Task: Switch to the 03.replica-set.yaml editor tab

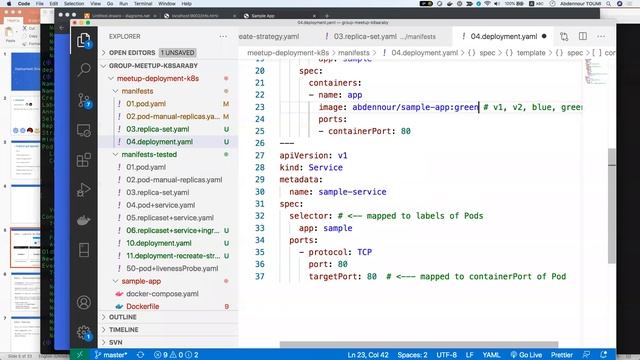Action: (x=384, y=36)
